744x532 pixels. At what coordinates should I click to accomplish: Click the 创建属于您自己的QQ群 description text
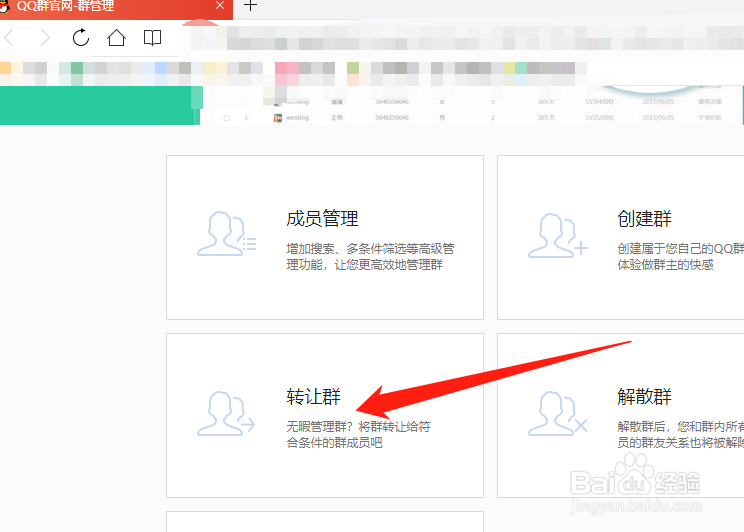[x=680, y=256]
